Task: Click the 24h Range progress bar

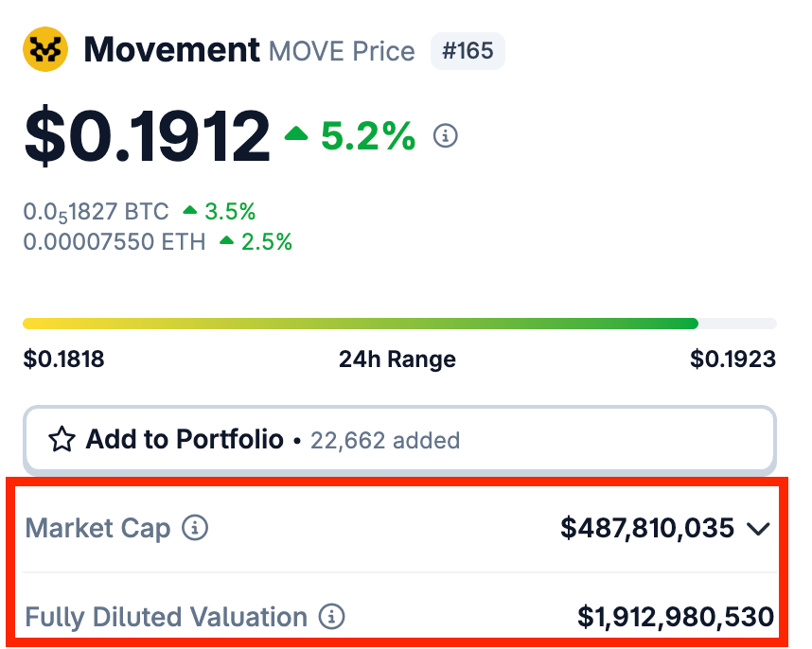Action: pos(399,324)
